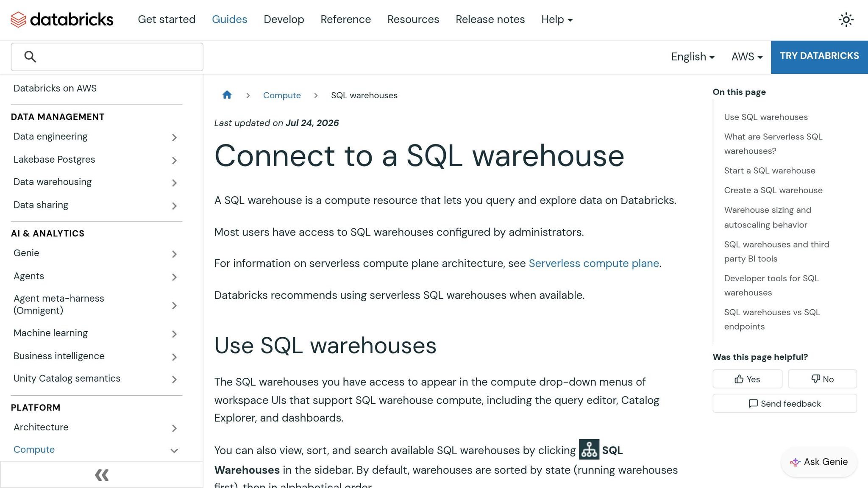Viewport: 868px width, 488px height.
Task: Click the search magnifier icon
Action: 30,56
